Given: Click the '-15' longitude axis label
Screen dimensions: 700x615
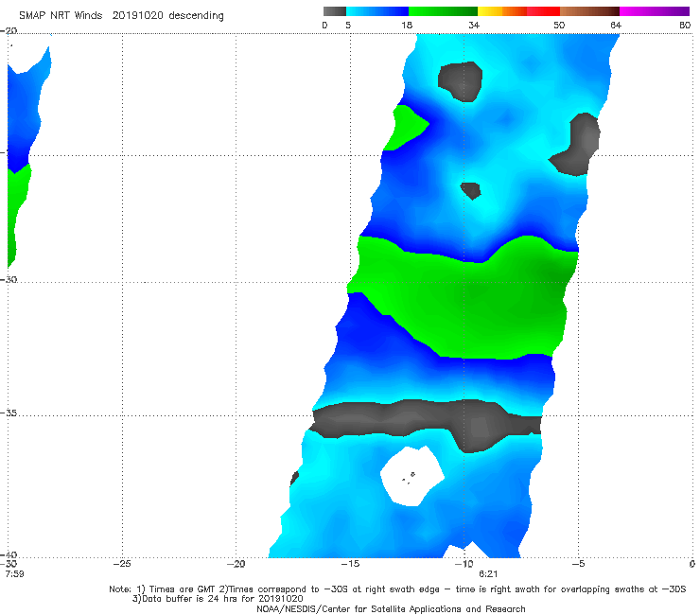Looking at the screenshot, I should click(x=350, y=564).
